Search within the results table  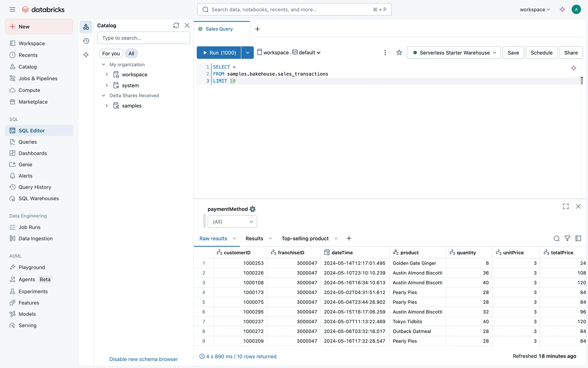pyautogui.click(x=556, y=238)
